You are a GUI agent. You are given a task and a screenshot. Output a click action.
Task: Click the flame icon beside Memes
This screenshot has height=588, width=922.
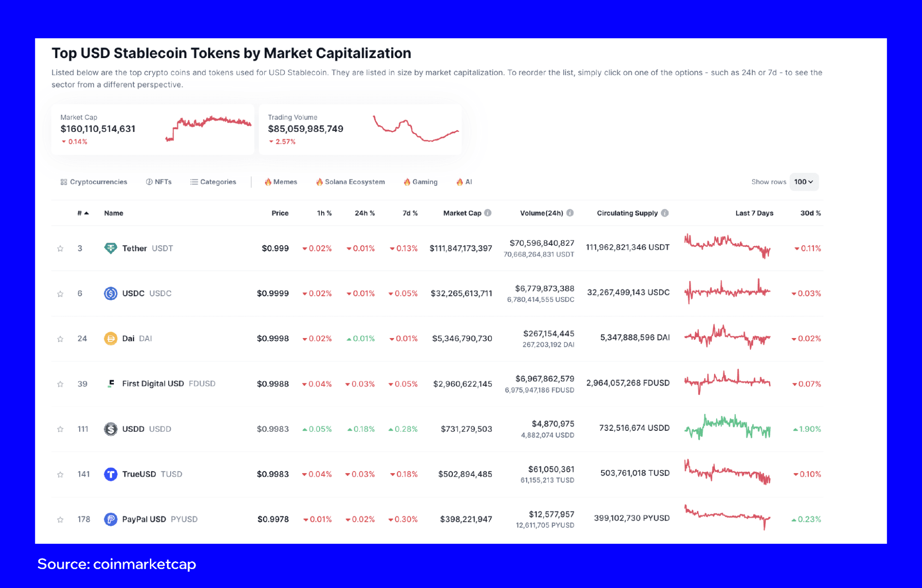[x=268, y=182]
